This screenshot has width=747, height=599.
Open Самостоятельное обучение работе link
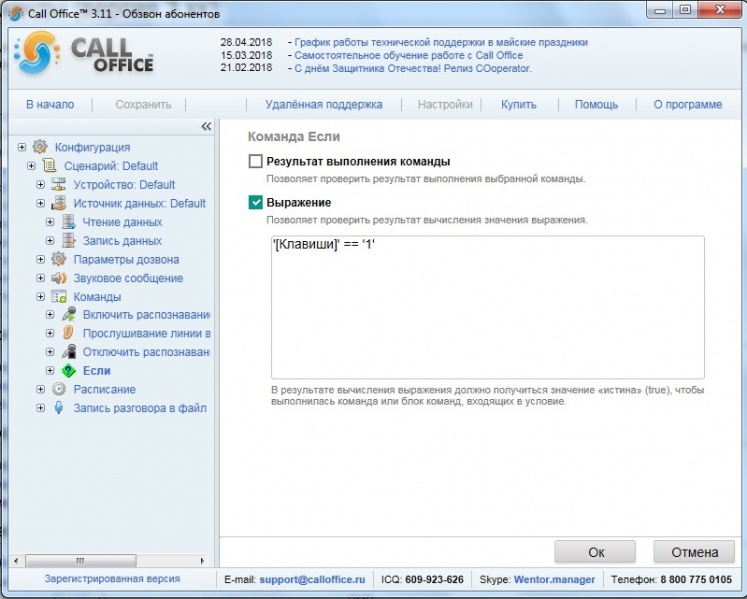tap(408, 55)
